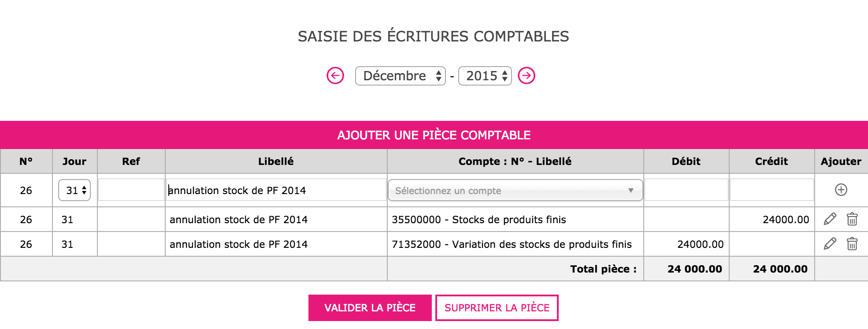Go to next month with right arrow icon
The image size is (868, 329).
pos(527,76)
